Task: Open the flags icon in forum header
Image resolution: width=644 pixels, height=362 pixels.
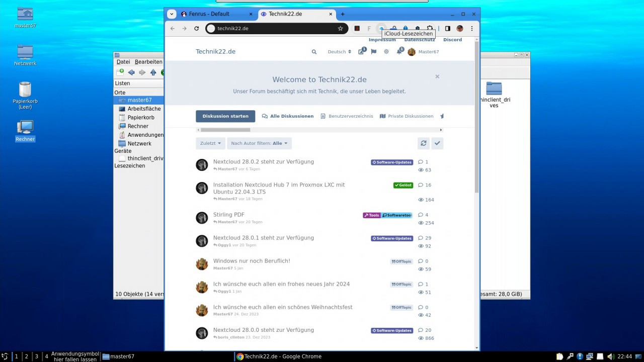Action: 374,52
